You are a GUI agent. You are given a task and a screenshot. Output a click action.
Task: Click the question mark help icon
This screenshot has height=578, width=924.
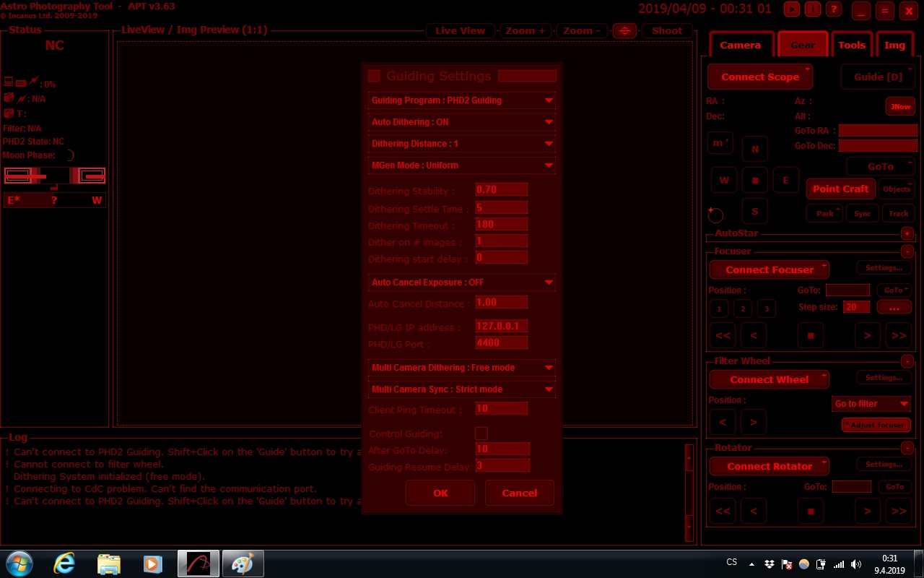(834, 9)
